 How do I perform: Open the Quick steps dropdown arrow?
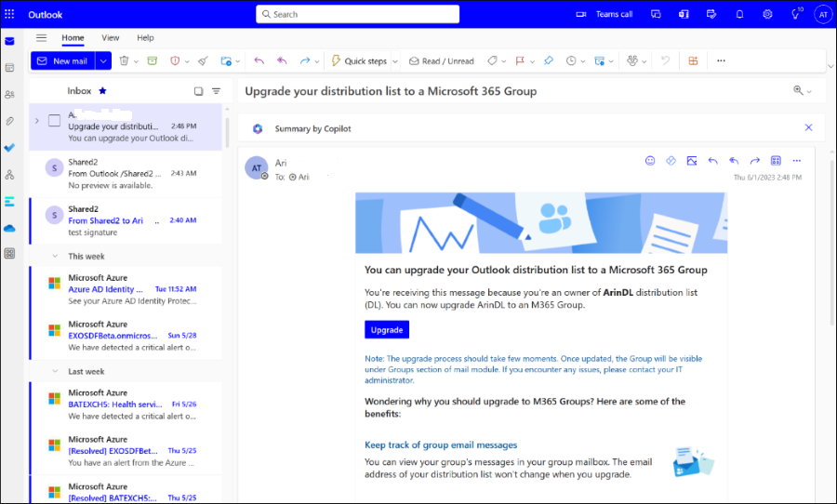pyautogui.click(x=395, y=61)
